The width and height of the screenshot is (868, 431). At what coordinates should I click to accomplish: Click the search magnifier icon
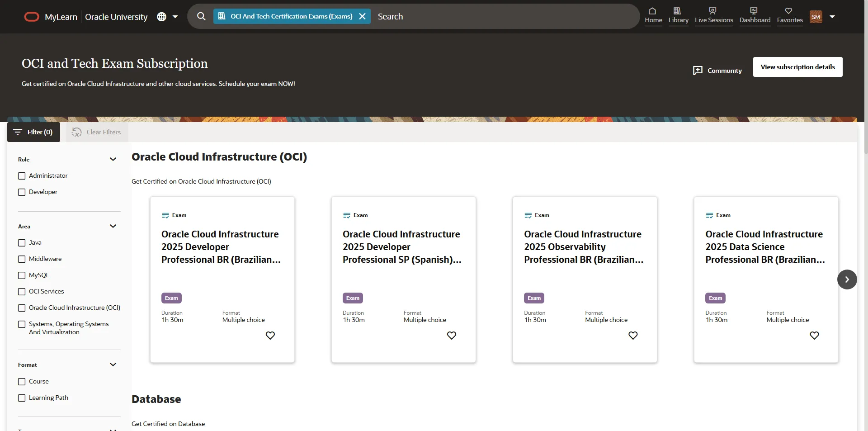click(x=201, y=16)
